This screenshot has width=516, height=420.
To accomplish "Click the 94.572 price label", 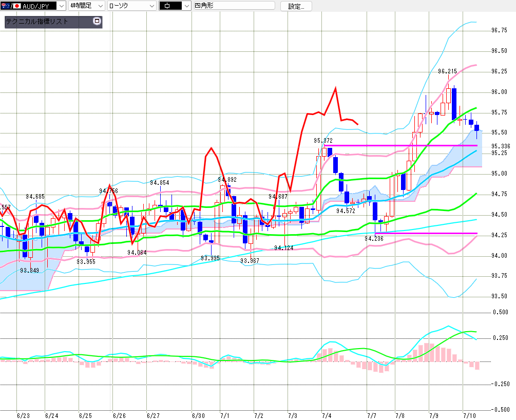I will 346,211.
